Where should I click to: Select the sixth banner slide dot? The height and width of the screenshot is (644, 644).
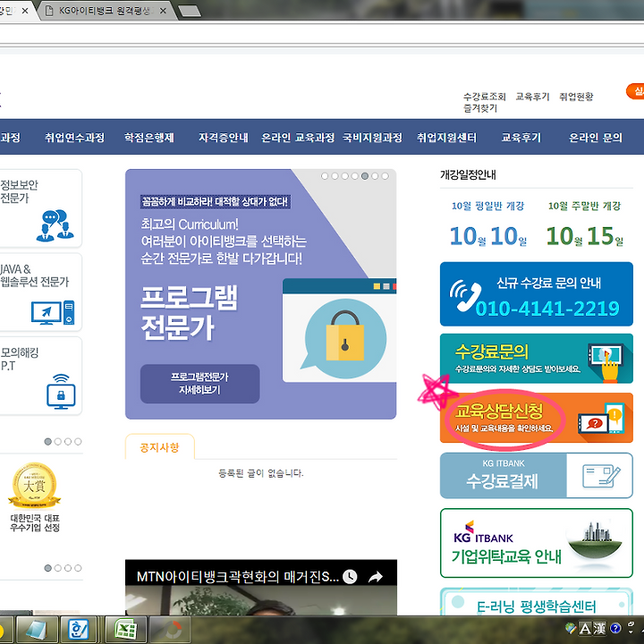tap(375, 176)
